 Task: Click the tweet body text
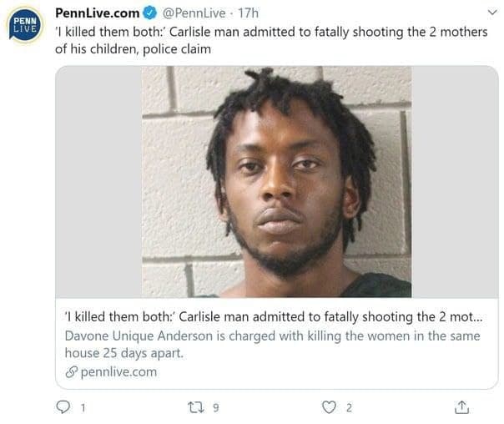coord(271,41)
